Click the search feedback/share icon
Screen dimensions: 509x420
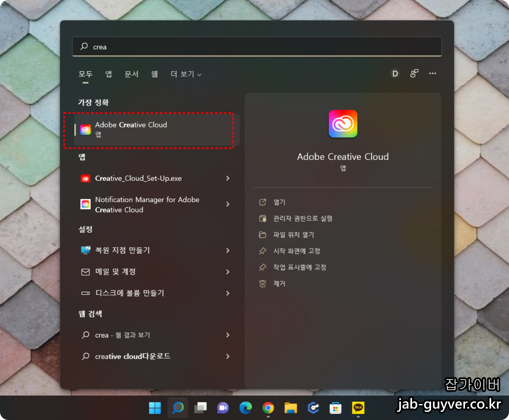tap(414, 74)
